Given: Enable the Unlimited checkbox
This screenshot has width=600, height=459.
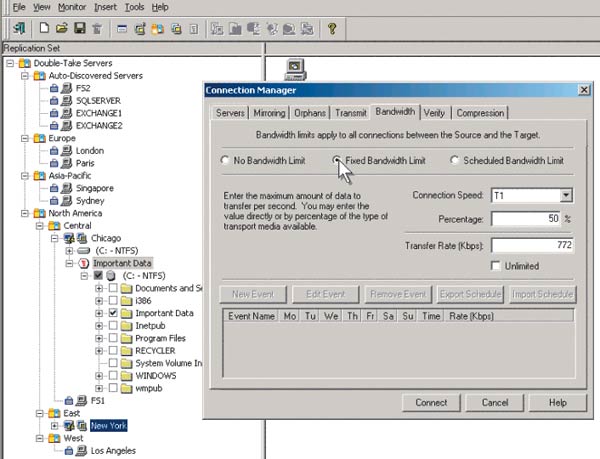Looking at the screenshot, I should (x=496, y=266).
